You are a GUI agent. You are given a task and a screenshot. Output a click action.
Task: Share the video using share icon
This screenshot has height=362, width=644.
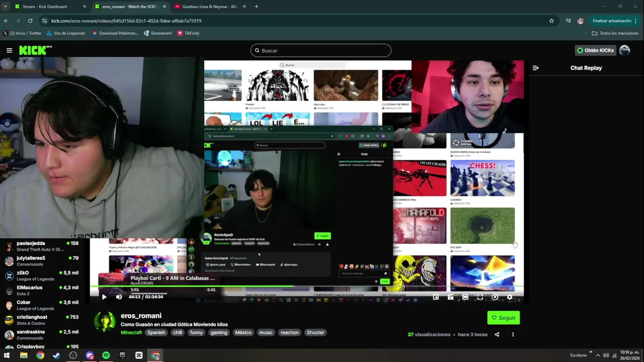tap(497, 334)
